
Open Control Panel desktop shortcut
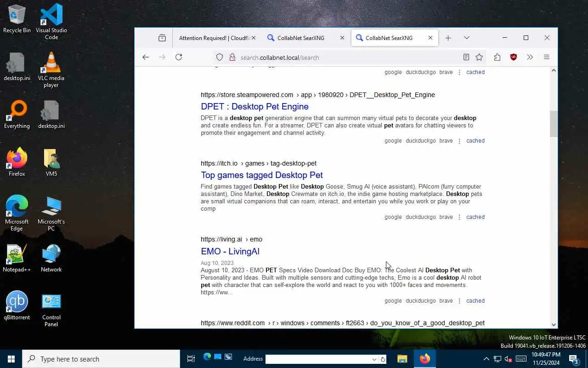pos(51,309)
